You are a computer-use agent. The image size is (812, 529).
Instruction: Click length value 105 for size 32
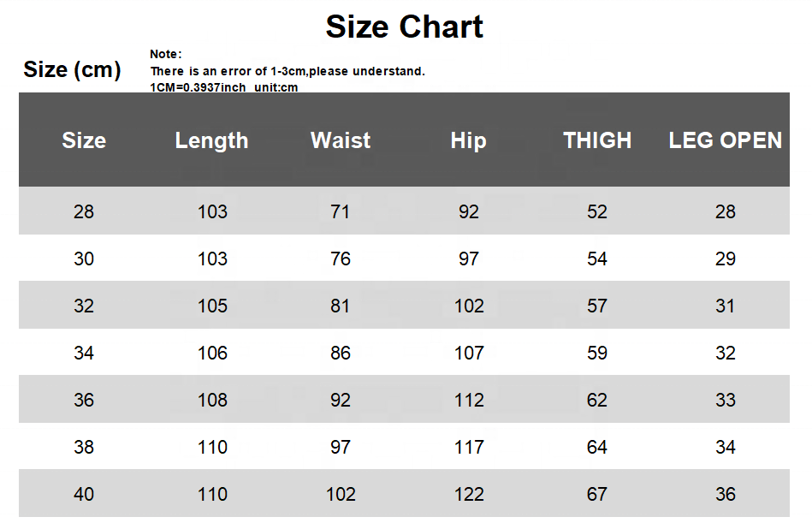[x=212, y=306]
